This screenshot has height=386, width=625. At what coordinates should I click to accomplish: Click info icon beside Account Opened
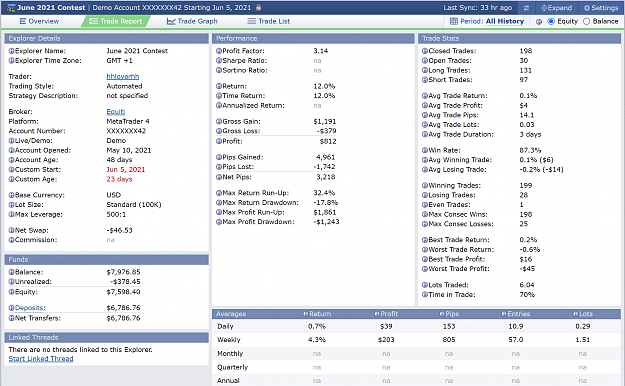tap(12, 150)
